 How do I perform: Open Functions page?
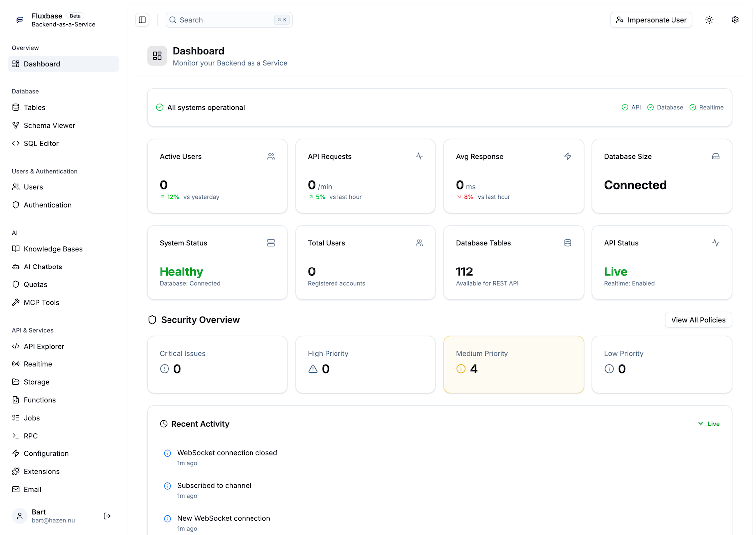click(x=64, y=400)
